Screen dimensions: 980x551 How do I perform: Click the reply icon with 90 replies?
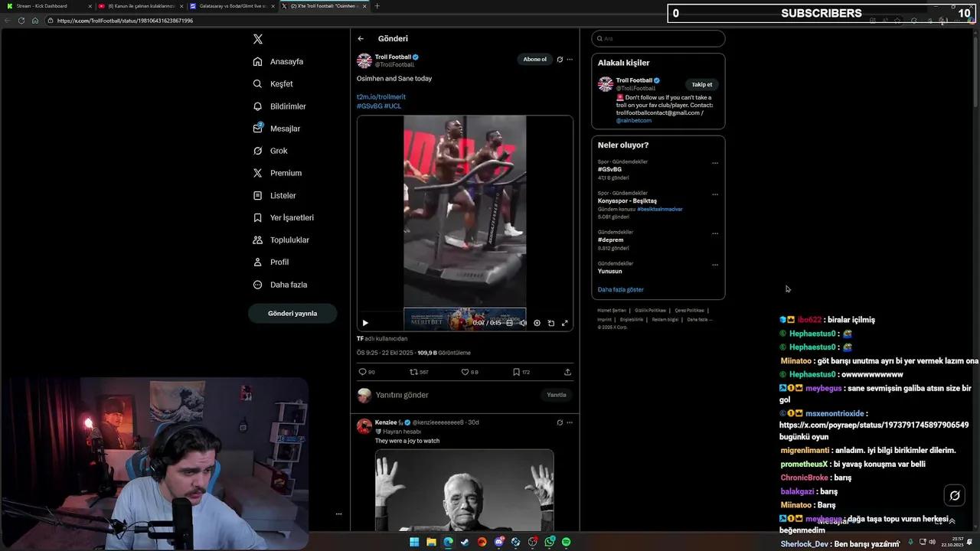367,372
